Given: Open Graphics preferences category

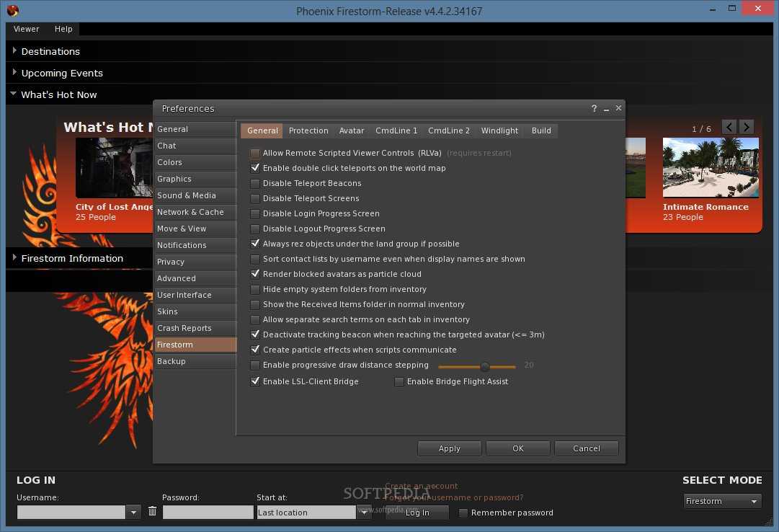Looking at the screenshot, I should pyautogui.click(x=195, y=179).
